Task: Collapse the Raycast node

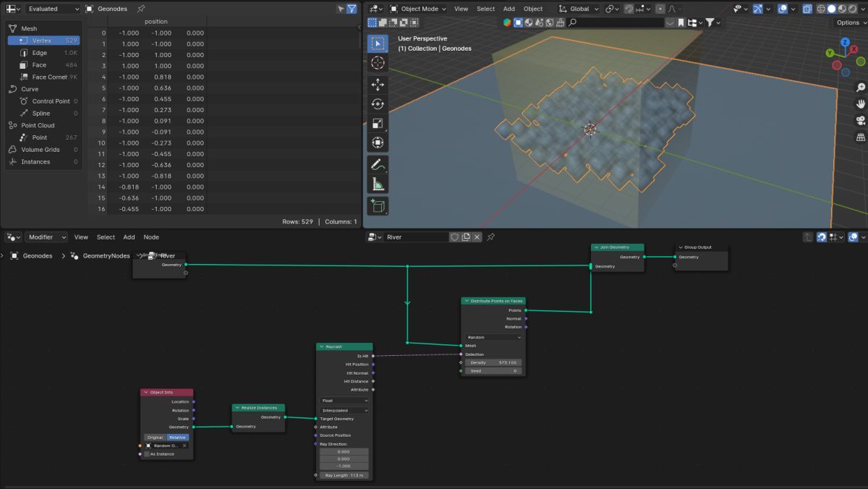Action: 322,346
